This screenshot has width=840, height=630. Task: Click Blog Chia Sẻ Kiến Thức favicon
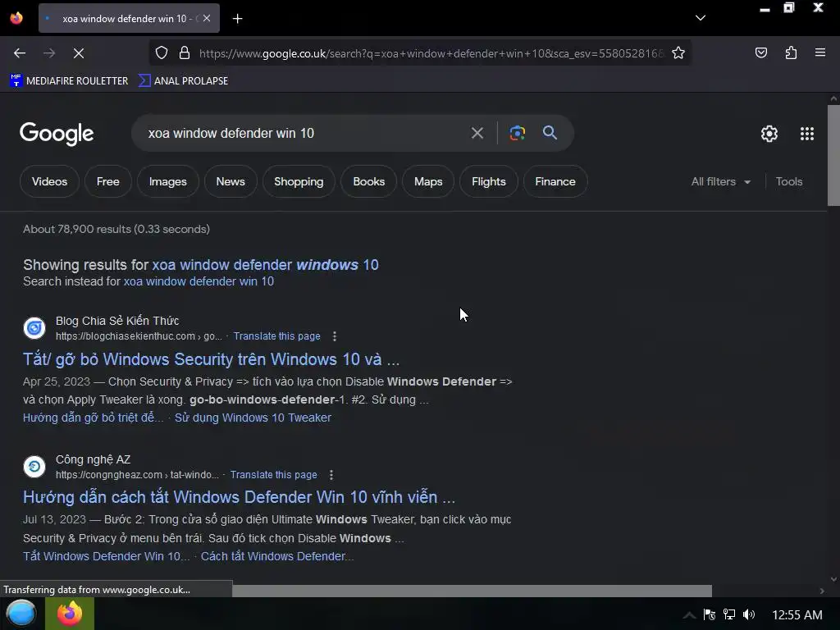[34, 328]
